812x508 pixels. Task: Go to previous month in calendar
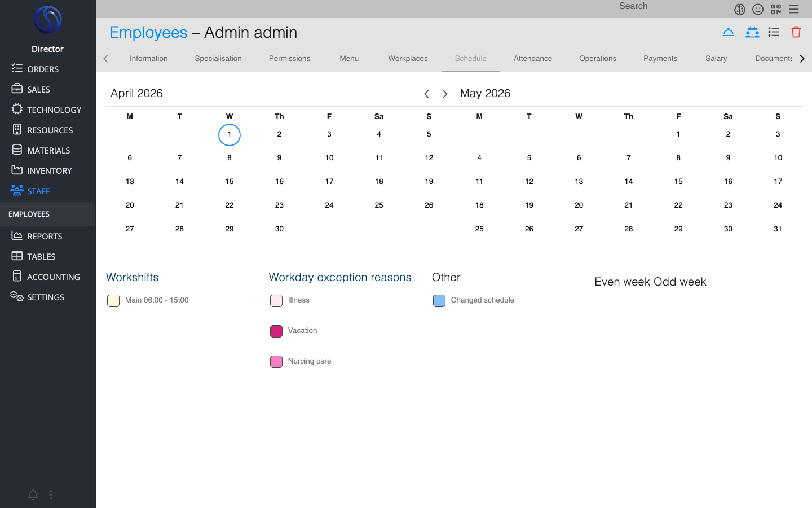426,94
